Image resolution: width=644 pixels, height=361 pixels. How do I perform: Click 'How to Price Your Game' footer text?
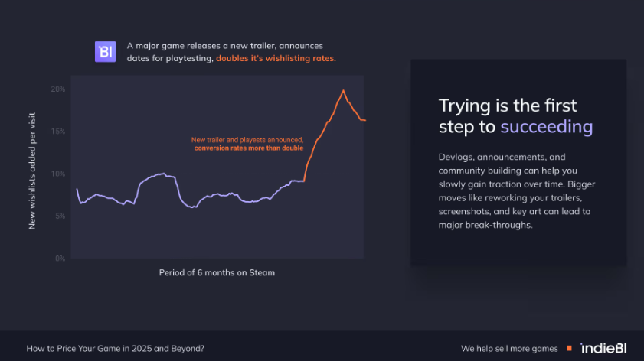tap(115, 348)
